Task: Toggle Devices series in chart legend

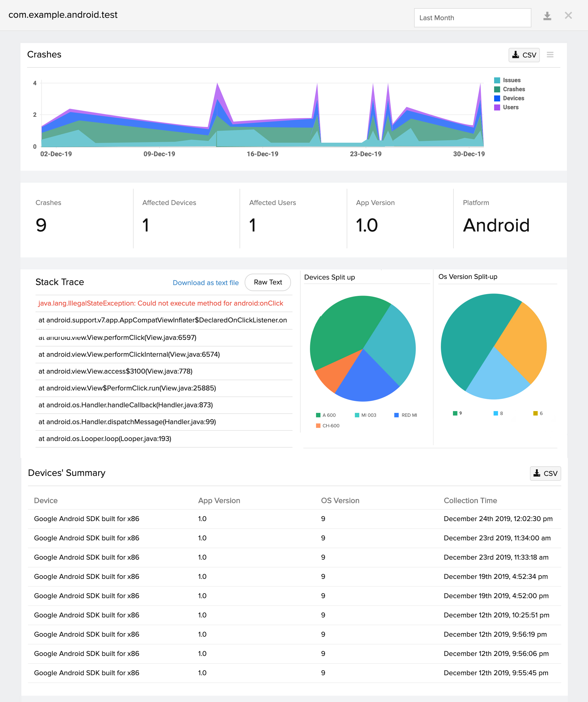Action: 513,98
